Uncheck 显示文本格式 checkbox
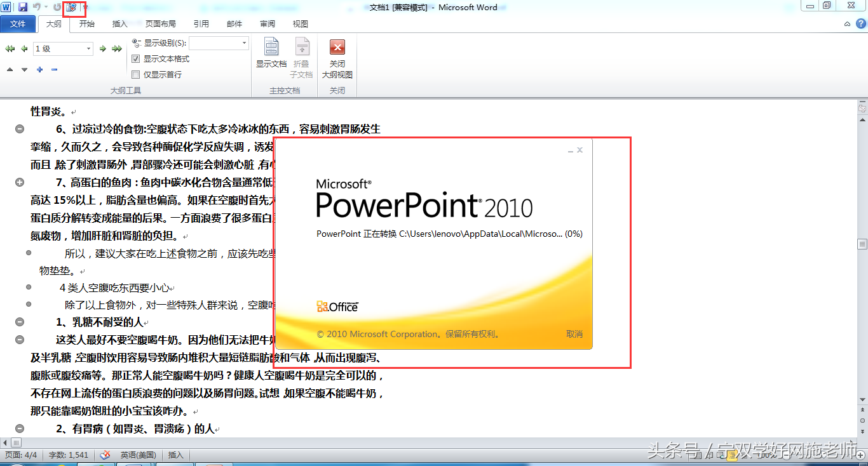The height and width of the screenshot is (466, 868). point(135,58)
